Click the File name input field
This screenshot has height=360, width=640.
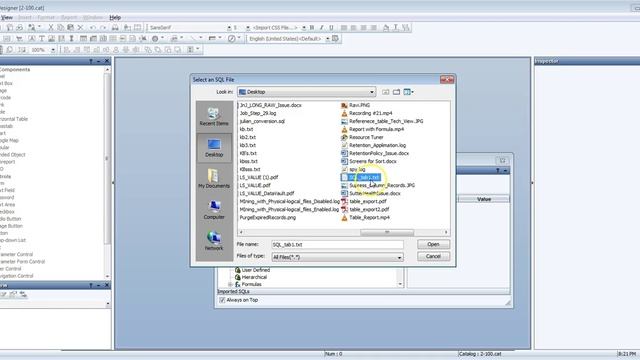[x=338, y=244]
